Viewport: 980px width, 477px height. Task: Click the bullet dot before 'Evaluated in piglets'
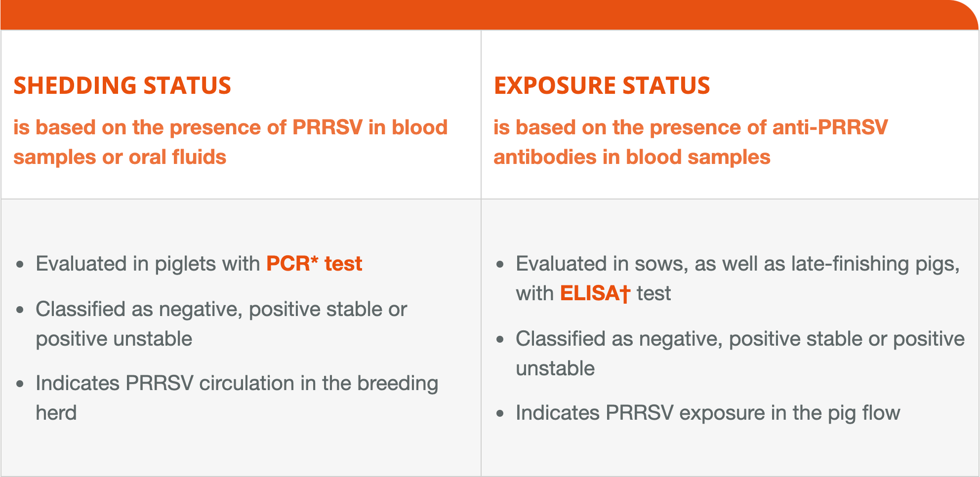(x=20, y=265)
